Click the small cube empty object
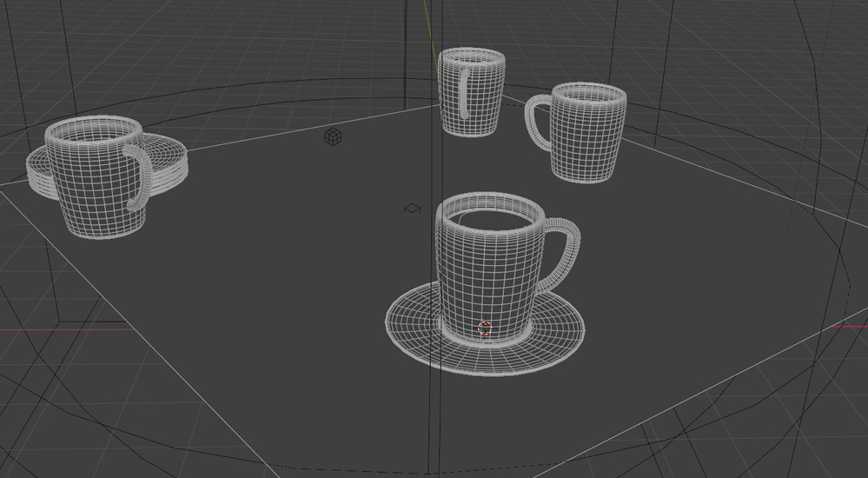The image size is (868, 478). click(333, 136)
